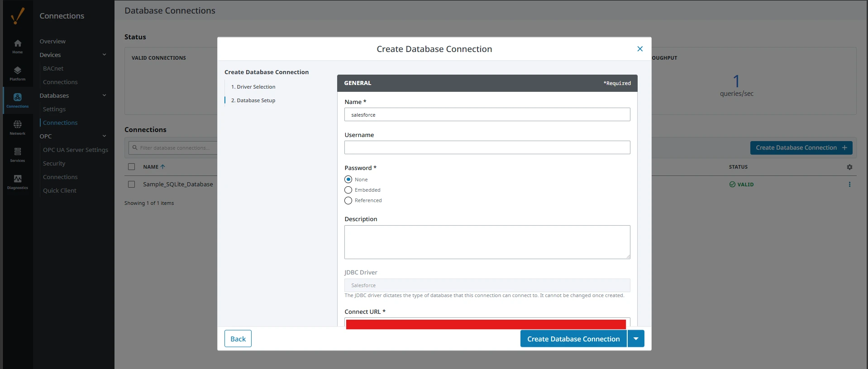Click the Name field containing salesforce

pyautogui.click(x=487, y=114)
